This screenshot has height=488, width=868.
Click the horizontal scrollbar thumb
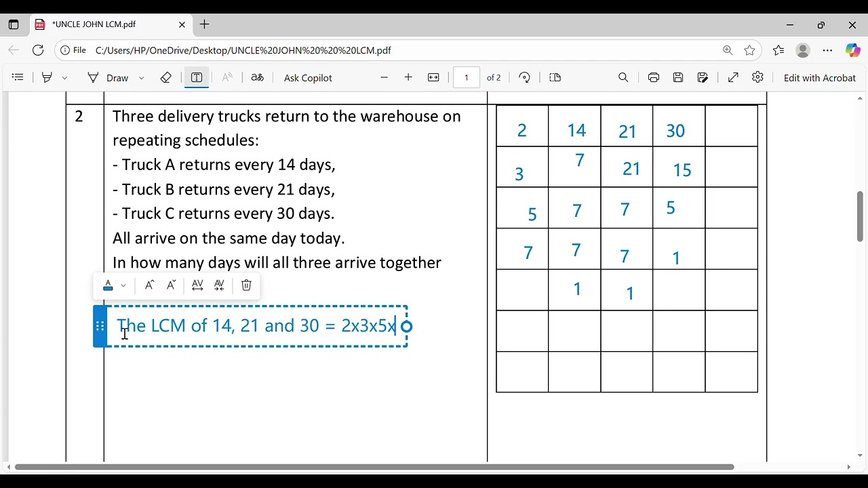pyautogui.click(x=374, y=467)
